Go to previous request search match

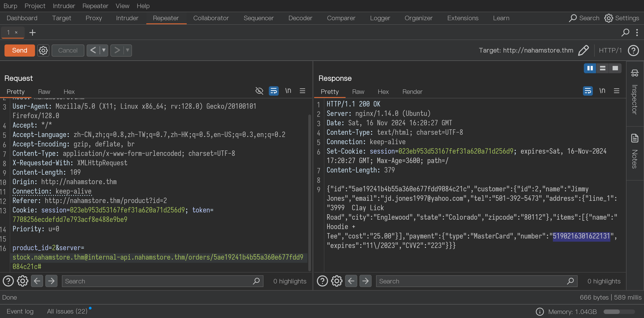37,281
